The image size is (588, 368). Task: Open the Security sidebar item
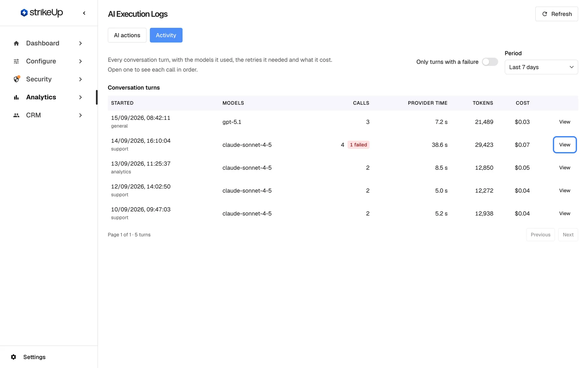point(48,79)
